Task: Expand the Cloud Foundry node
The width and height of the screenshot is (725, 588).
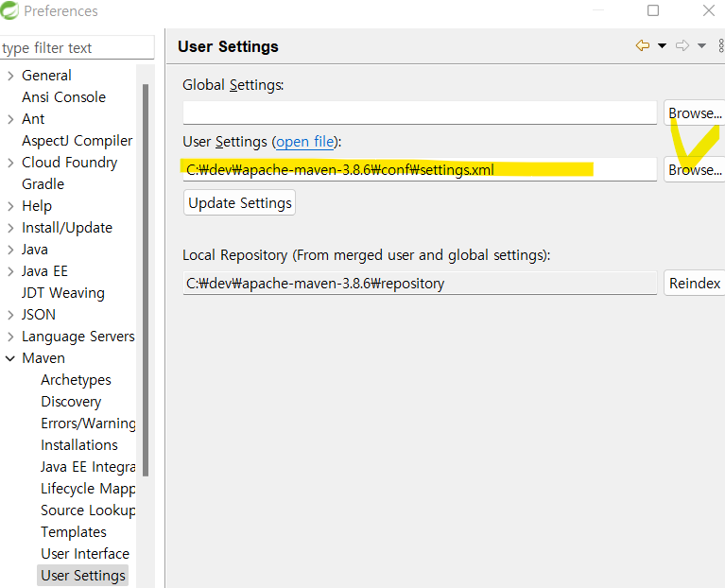Action: tap(10, 163)
